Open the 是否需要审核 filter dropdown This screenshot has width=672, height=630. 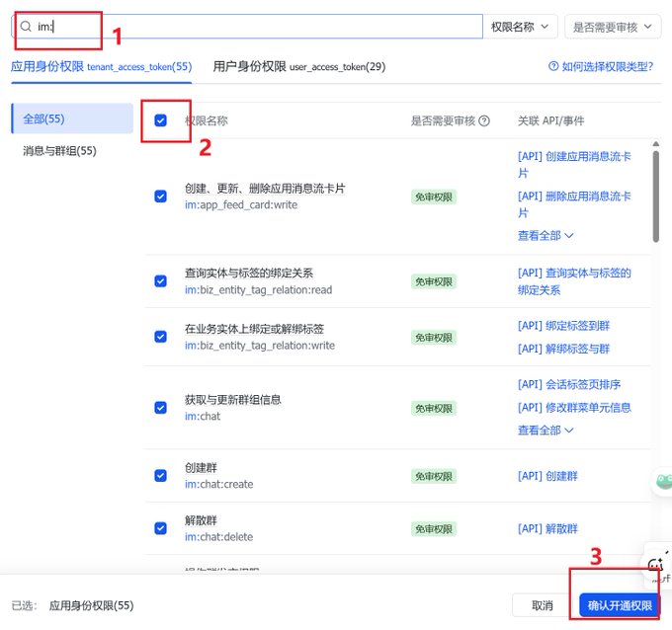coord(613,27)
